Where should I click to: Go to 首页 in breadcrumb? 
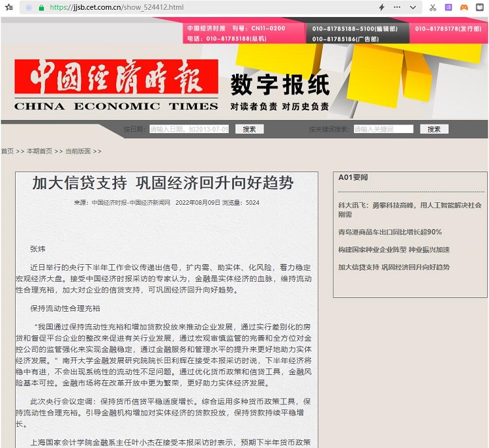7,151
